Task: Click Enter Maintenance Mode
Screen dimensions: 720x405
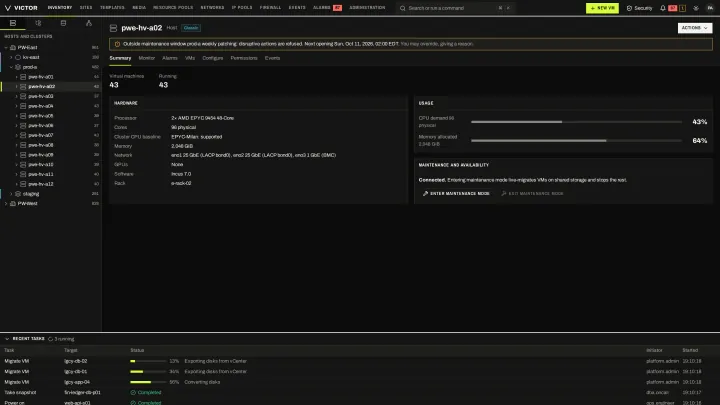Action: (456, 194)
